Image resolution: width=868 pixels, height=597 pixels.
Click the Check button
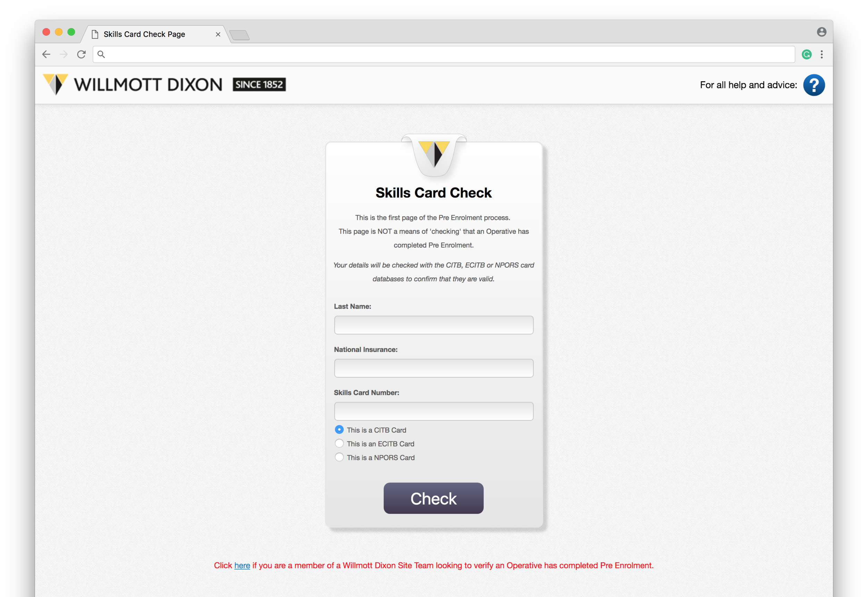coord(433,498)
